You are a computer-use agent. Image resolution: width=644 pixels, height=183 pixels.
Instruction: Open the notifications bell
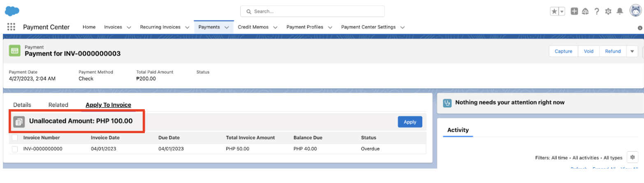(x=620, y=12)
